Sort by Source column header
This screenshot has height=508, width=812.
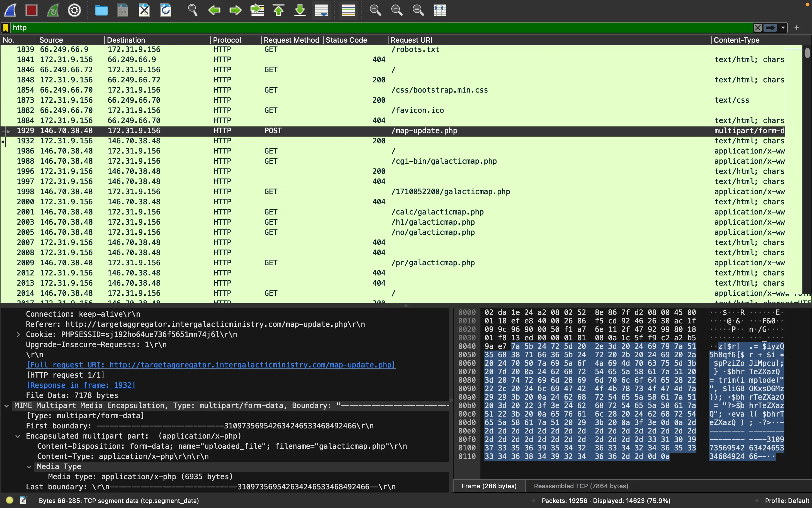coord(70,40)
